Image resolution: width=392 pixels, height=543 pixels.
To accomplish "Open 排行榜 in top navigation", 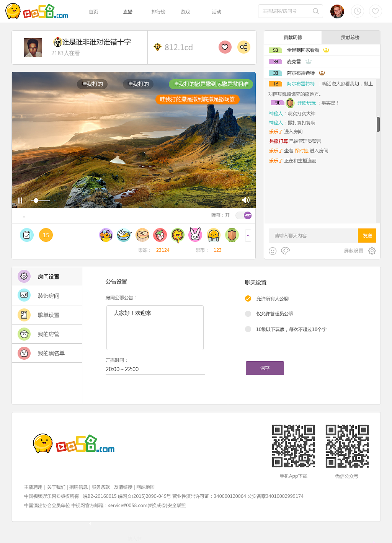I will pos(158,12).
